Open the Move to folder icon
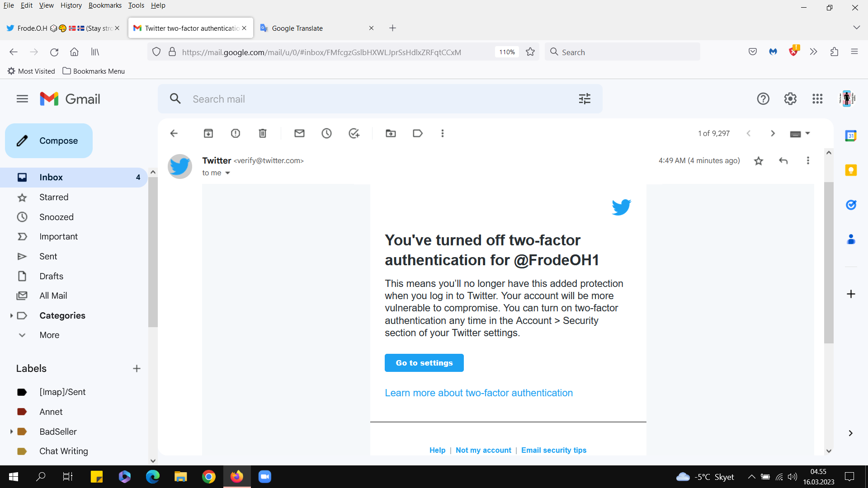 click(x=391, y=133)
